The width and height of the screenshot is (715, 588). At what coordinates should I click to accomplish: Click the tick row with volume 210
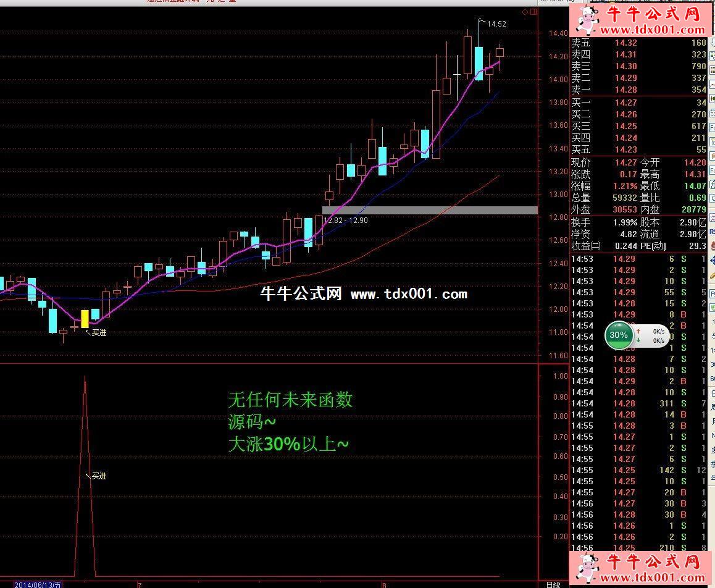638,547
